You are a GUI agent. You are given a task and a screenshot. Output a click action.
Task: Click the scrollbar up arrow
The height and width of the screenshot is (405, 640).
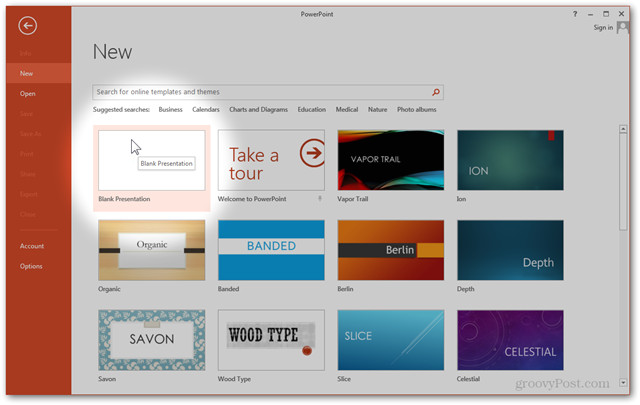point(623,129)
